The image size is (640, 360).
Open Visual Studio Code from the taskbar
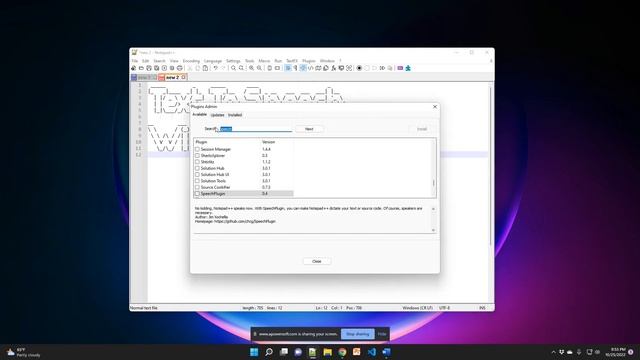(371, 352)
